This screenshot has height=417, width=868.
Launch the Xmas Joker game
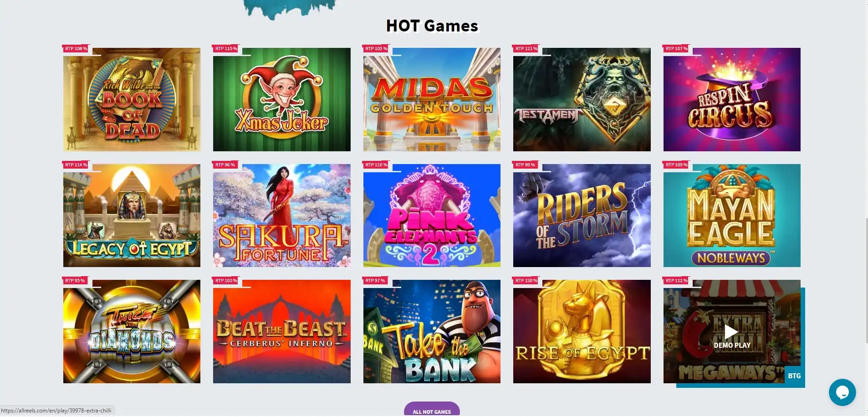pos(282,99)
